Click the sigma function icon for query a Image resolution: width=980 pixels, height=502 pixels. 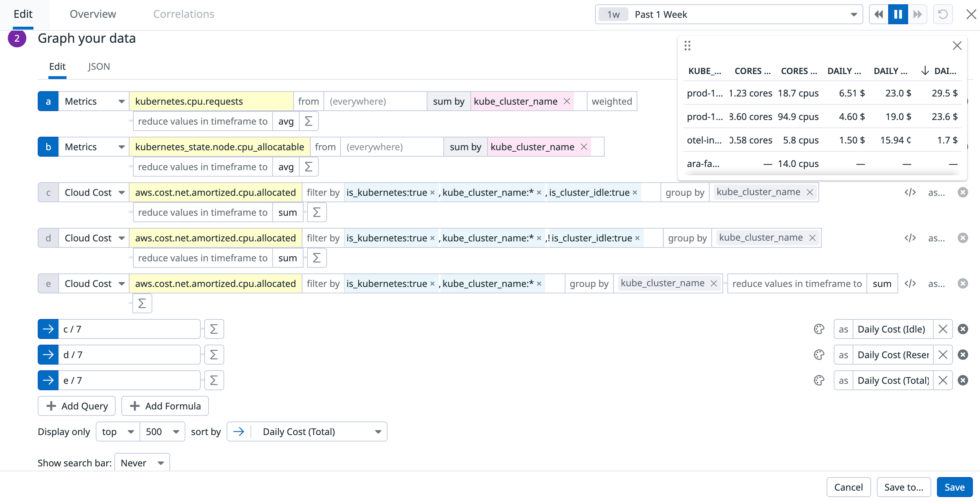tap(308, 121)
